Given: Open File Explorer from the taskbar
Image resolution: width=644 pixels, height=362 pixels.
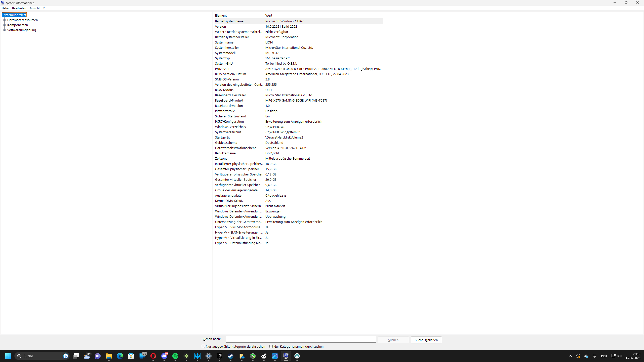Looking at the screenshot, I should (x=109, y=356).
